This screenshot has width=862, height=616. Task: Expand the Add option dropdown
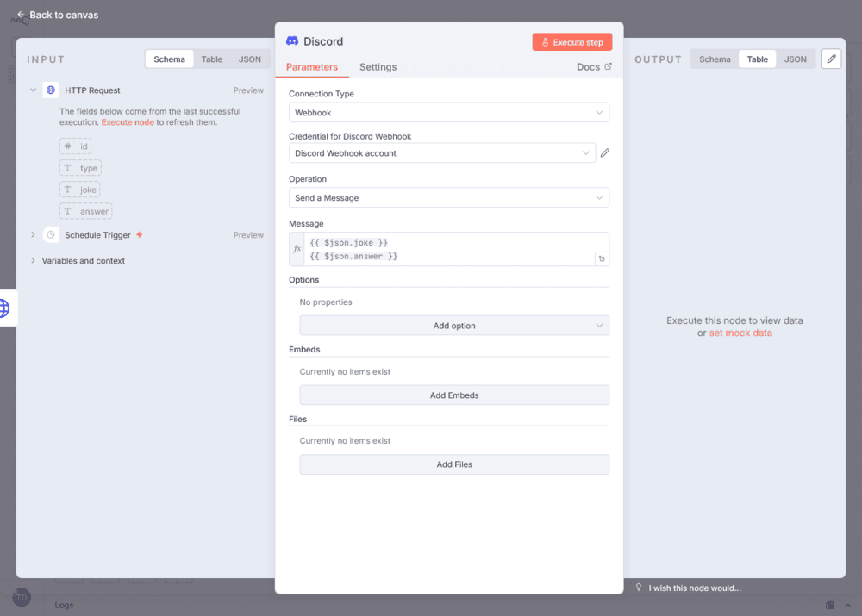[454, 326]
